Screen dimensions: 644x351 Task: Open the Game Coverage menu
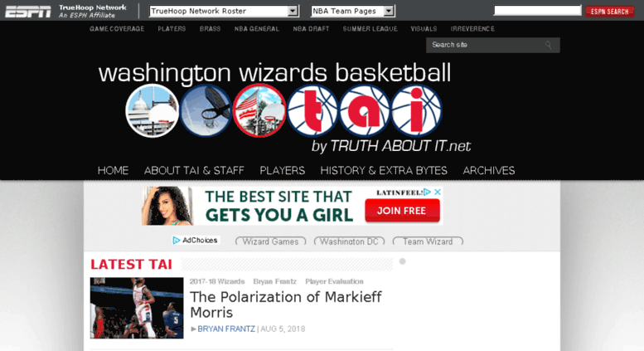(117, 29)
